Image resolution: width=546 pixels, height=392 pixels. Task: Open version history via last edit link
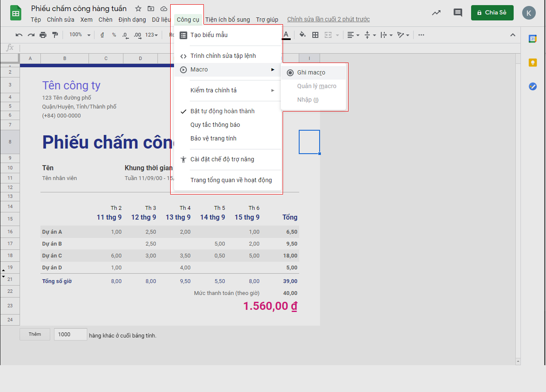(328, 19)
